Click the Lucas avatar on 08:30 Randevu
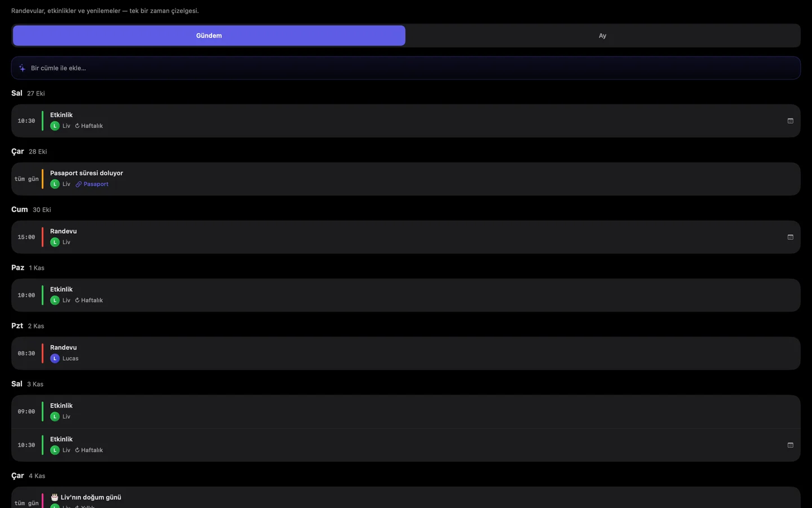This screenshot has width=812, height=508. (x=55, y=358)
